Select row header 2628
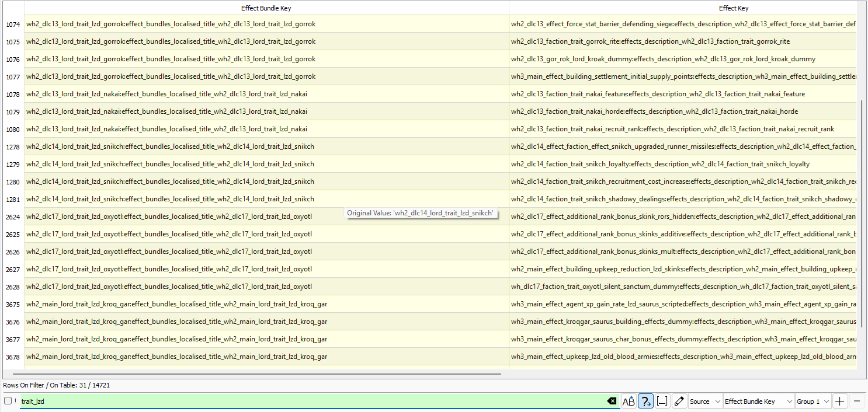 [12, 287]
